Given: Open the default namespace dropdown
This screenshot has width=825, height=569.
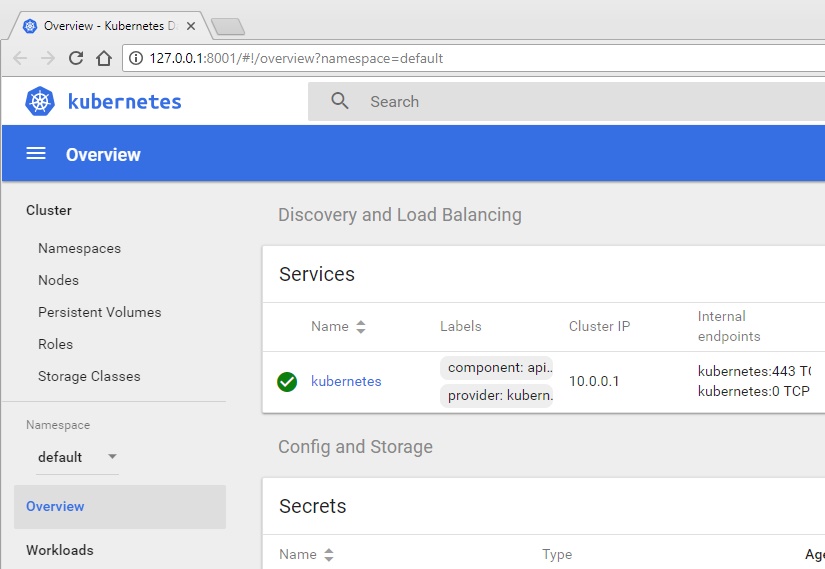Looking at the screenshot, I should coord(77,457).
